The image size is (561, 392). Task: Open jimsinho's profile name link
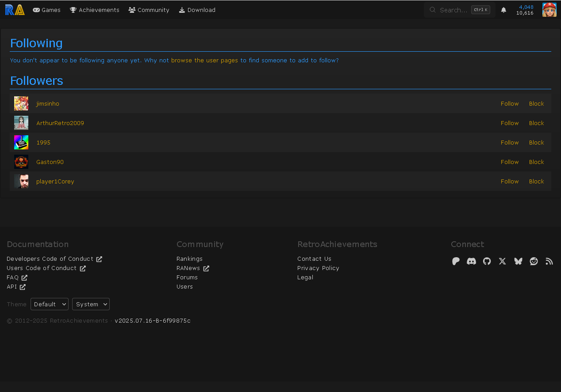48,103
